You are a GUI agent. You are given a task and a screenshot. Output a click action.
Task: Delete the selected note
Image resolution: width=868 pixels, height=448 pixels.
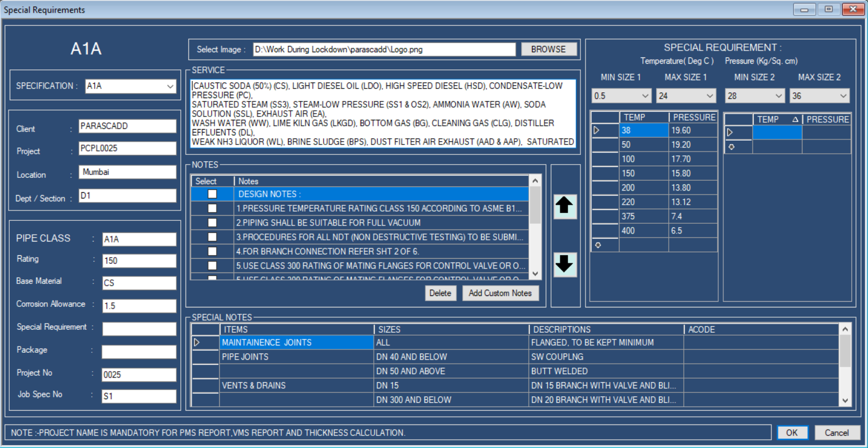440,293
